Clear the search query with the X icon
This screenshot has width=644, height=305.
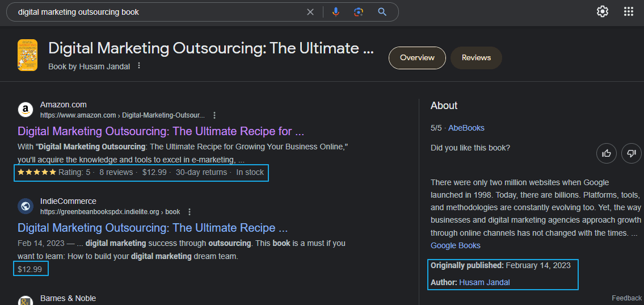310,12
